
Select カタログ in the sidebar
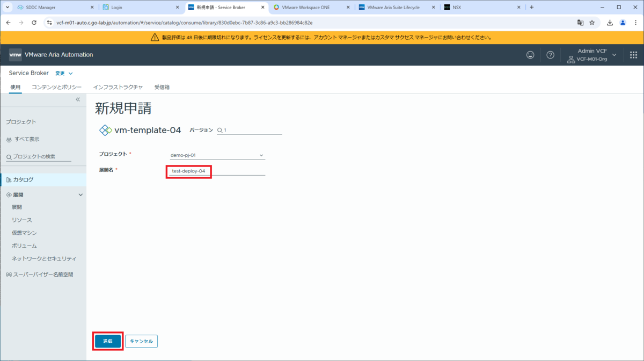pyautogui.click(x=43, y=179)
